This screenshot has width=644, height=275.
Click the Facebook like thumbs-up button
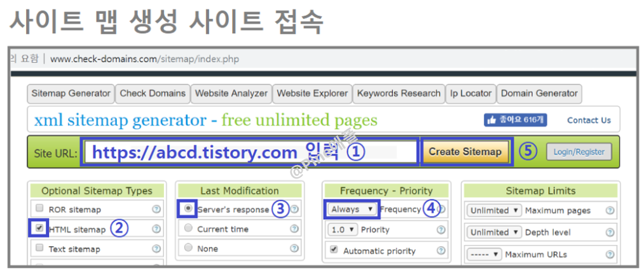[x=516, y=120]
